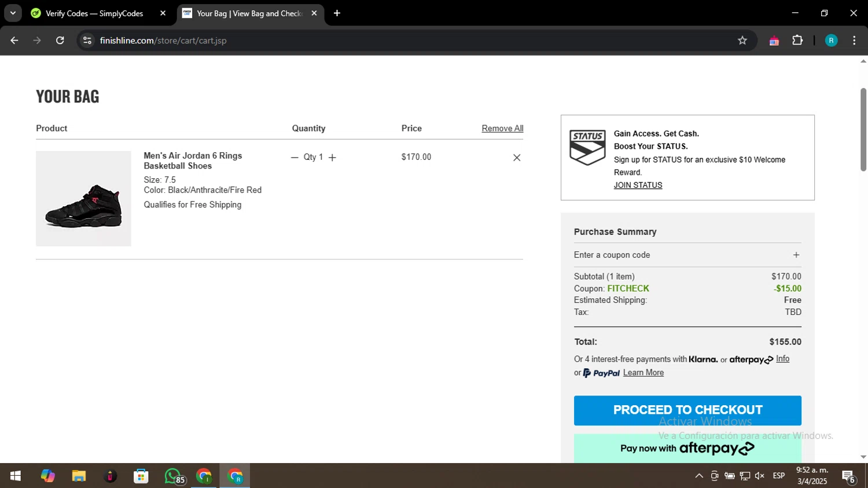
Task: Pay now with Afterpay button
Action: (x=687, y=448)
